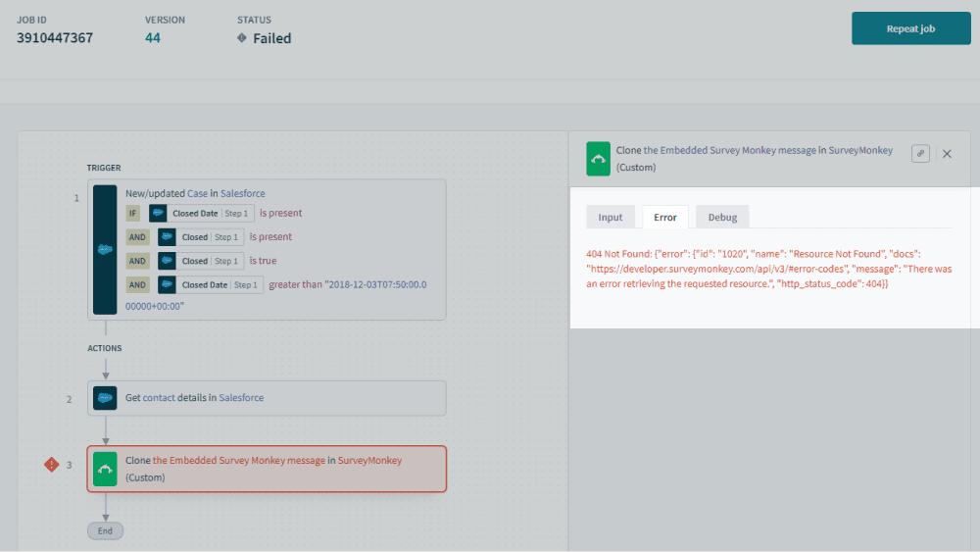Image resolution: width=980 pixels, height=552 pixels.
Task: Click the Salesforce trigger icon in step 1
Action: pyautogui.click(x=105, y=249)
